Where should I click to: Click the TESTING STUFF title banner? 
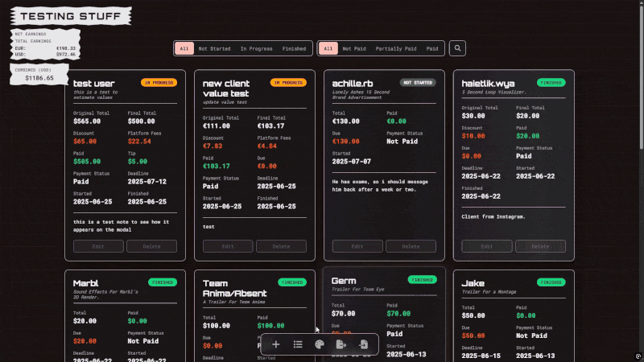(x=71, y=16)
